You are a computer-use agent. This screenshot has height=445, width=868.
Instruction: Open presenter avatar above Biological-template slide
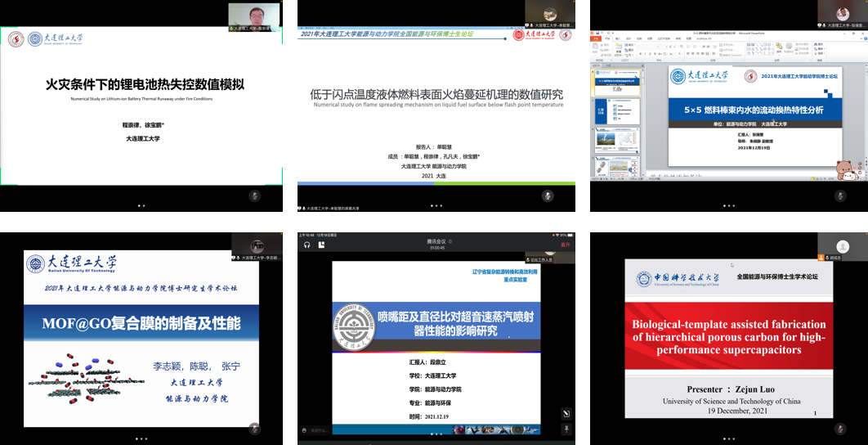click(x=843, y=247)
